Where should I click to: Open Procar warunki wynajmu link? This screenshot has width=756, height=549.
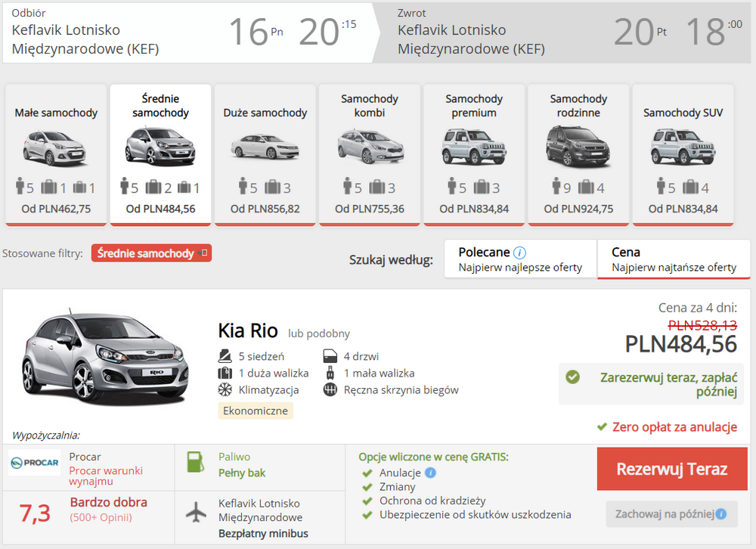click(106, 476)
